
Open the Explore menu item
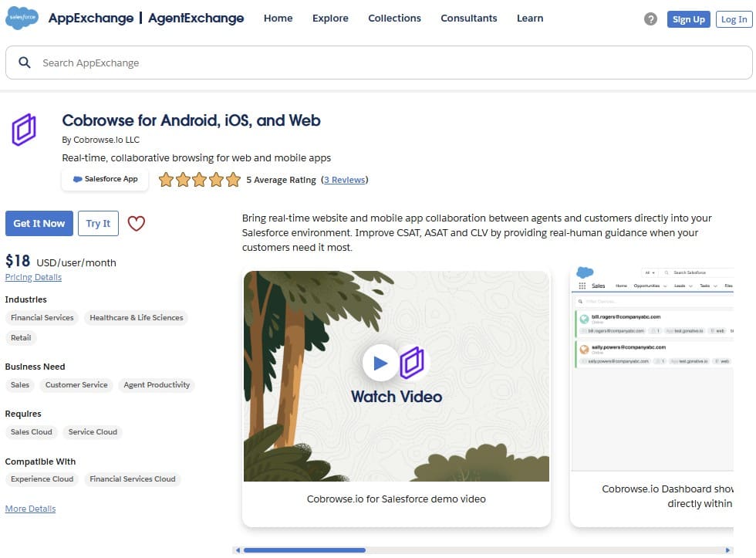pyautogui.click(x=330, y=19)
